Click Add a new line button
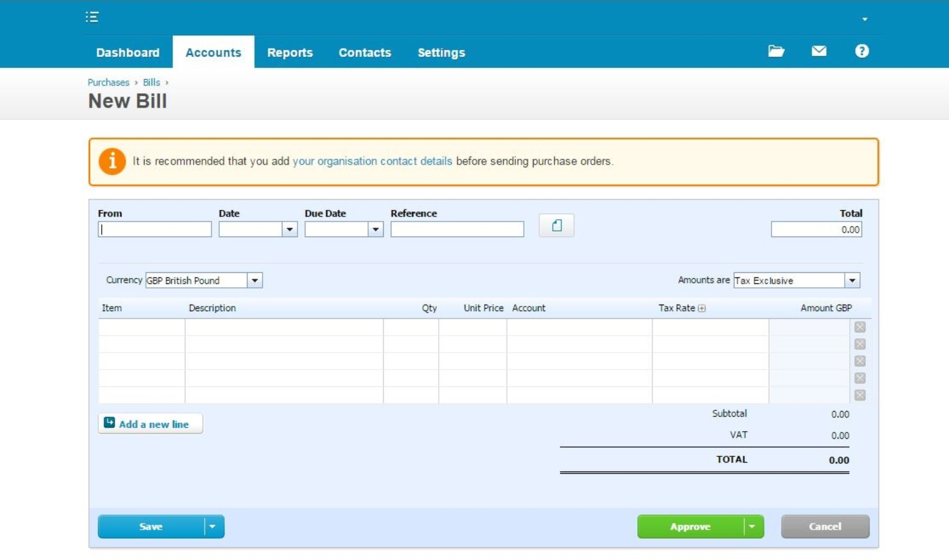 pyautogui.click(x=150, y=424)
